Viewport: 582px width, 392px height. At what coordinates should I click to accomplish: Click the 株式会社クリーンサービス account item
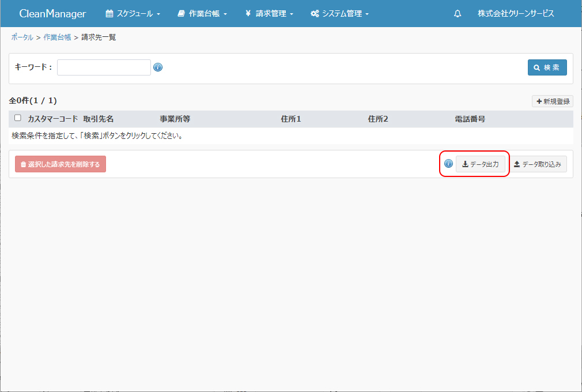pos(516,14)
